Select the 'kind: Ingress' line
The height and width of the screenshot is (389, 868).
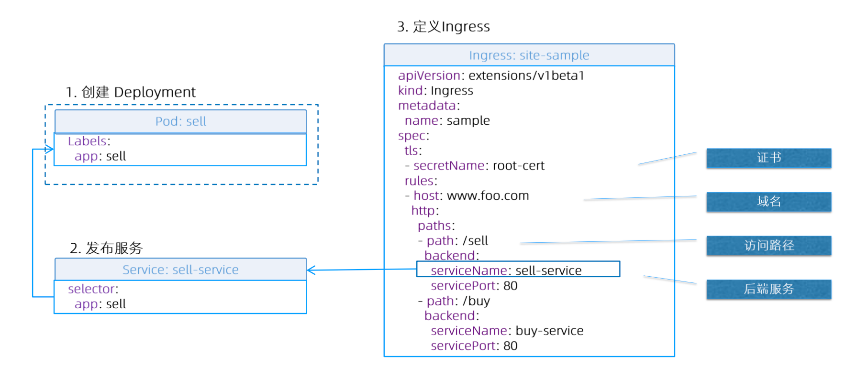click(x=435, y=91)
